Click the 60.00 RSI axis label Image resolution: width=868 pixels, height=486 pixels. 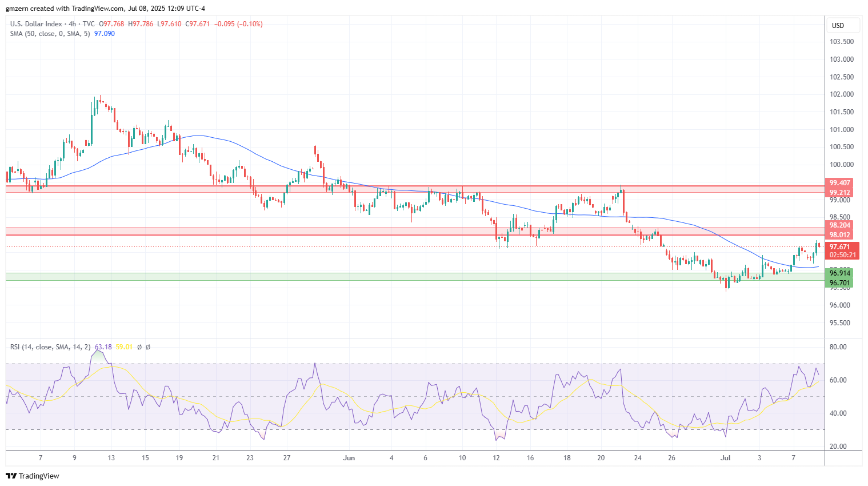coord(838,380)
